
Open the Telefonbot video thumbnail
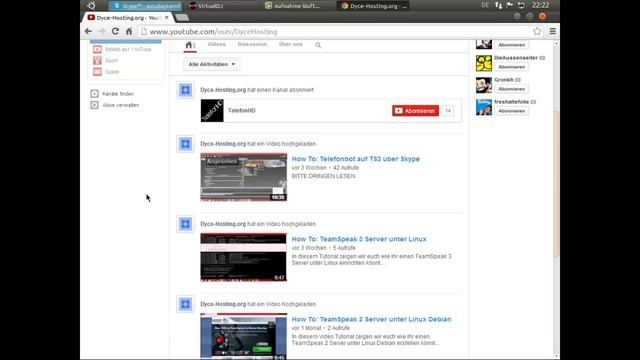(x=244, y=177)
